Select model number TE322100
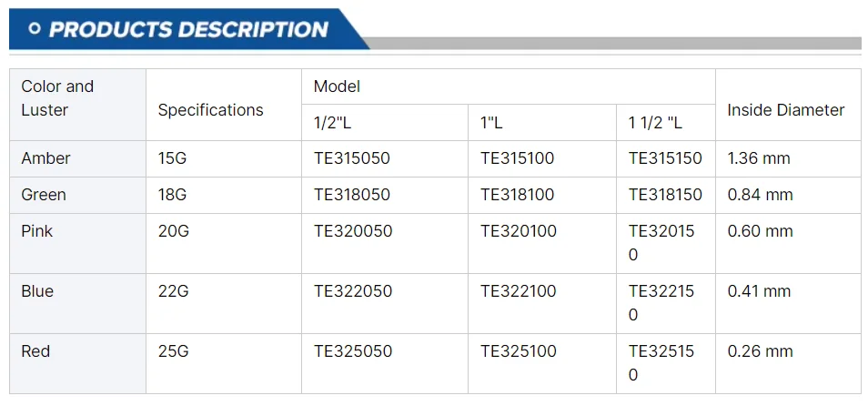This screenshot has width=868, height=406. click(519, 291)
